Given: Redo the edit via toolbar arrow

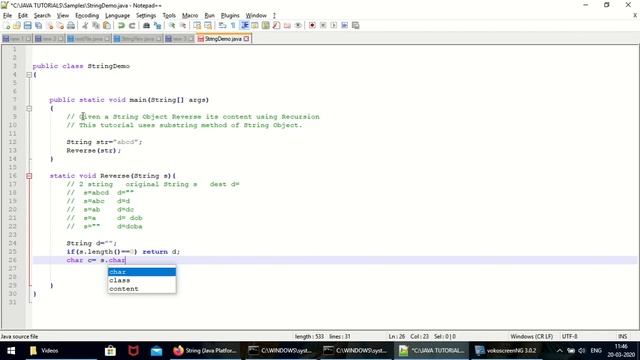Looking at the screenshot, I should (132, 25).
